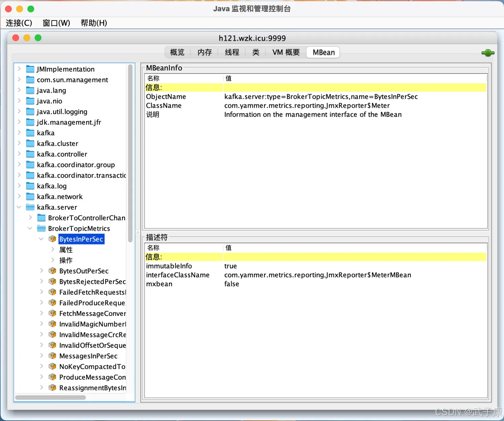This screenshot has height=421, width=504.
Task: Click the ProduceMessageCon MBean icon
Action: [x=52, y=377]
